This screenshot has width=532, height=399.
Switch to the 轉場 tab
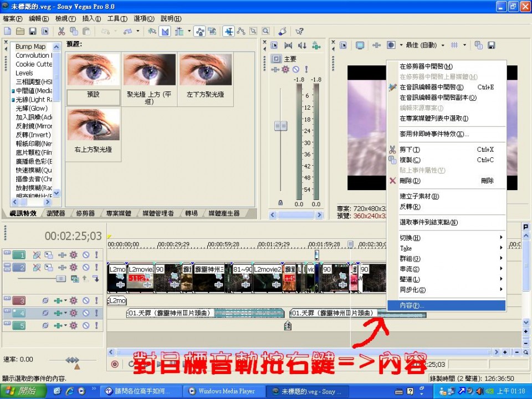191,213
